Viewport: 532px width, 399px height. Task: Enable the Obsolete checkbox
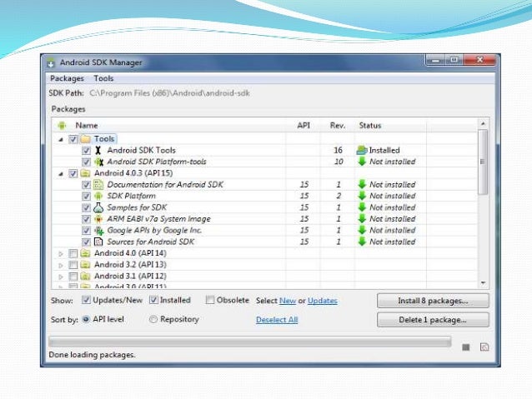(x=210, y=300)
